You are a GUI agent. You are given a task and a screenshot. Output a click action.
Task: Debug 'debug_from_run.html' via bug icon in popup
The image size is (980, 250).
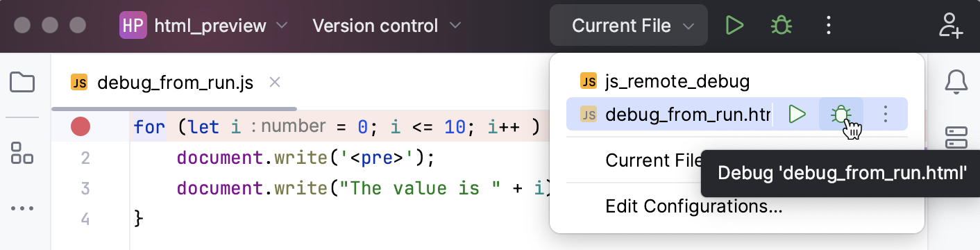[x=841, y=114]
